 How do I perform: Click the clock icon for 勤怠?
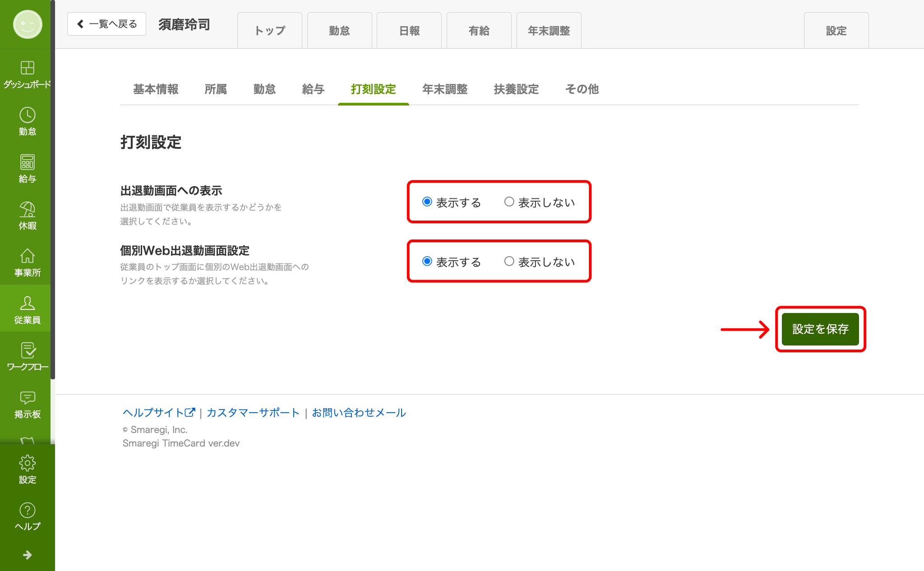point(27,115)
